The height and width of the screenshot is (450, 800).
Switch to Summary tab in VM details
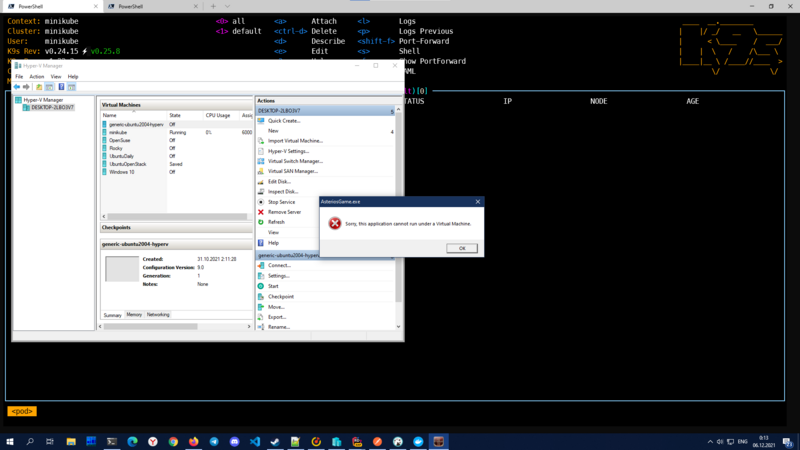tap(112, 315)
